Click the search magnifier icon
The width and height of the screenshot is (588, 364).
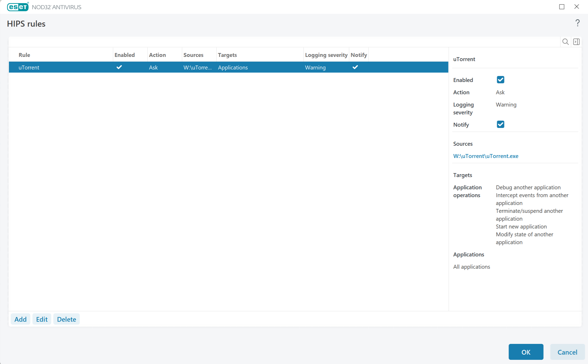[x=565, y=42]
